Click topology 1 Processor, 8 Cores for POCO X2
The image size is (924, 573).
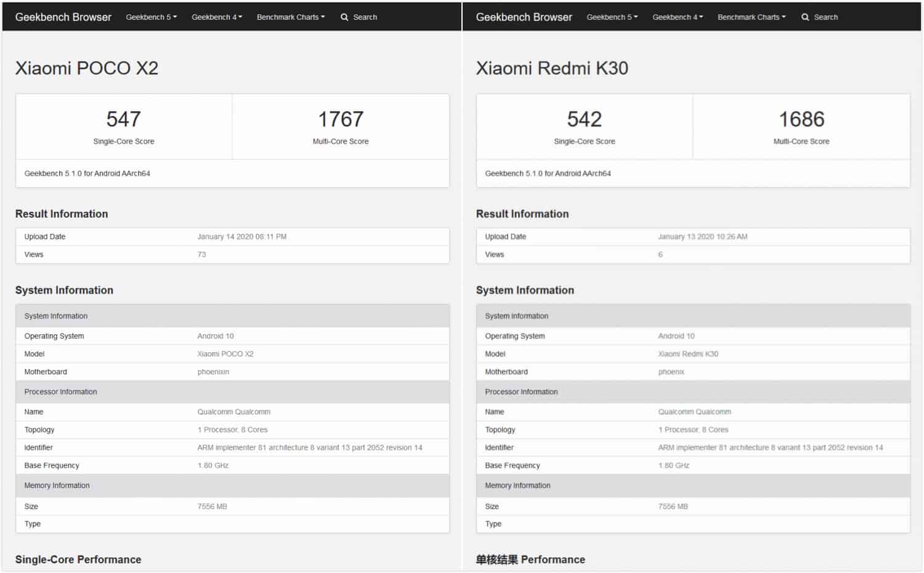pos(233,430)
